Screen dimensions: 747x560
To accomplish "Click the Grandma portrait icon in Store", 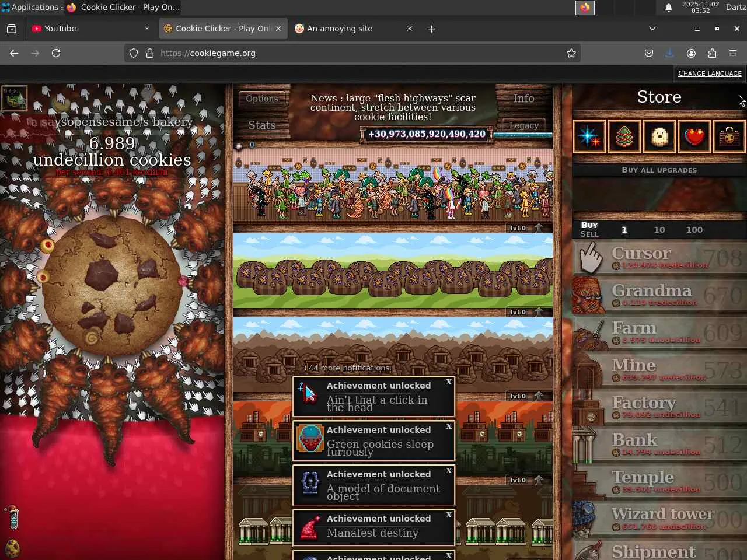I will pyautogui.click(x=588, y=295).
